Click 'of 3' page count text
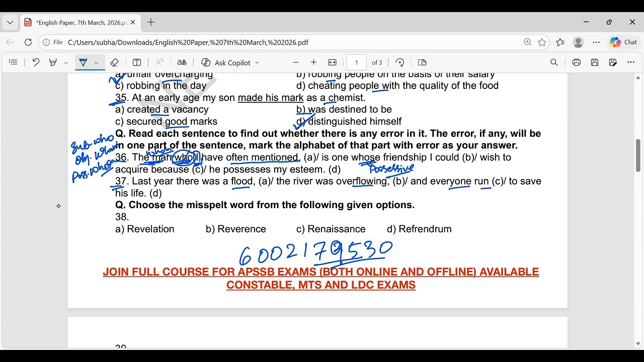Screen dimensions: 644x362 point(377,63)
